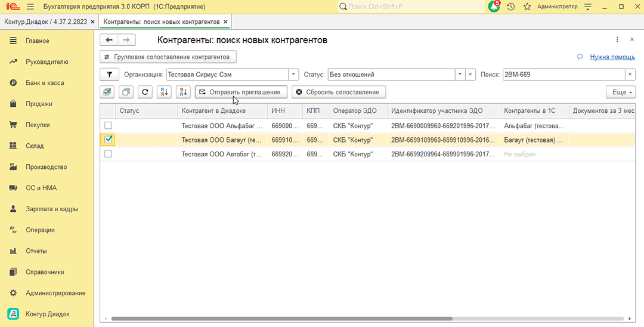This screenshot has width=644, height=327.
Task: Close the Контур.Диадок tab
Action: tap(92, 21)
